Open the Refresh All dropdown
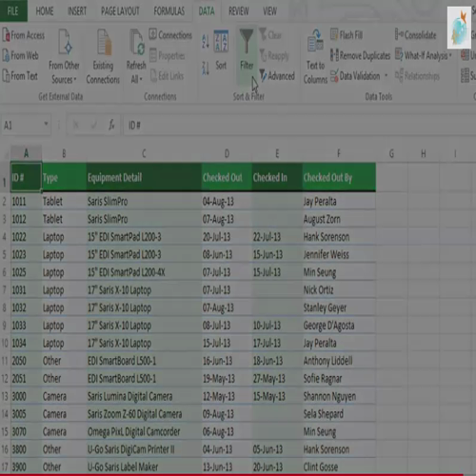The height and width of the screenshot is (476, 476). pyautogui.click(x=136, y=79)
